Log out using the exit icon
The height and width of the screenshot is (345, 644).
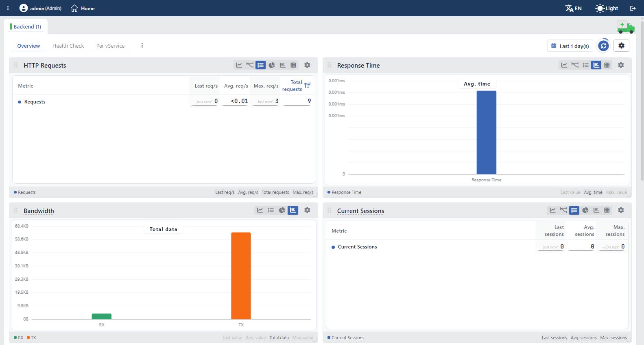tap(633, 8)
